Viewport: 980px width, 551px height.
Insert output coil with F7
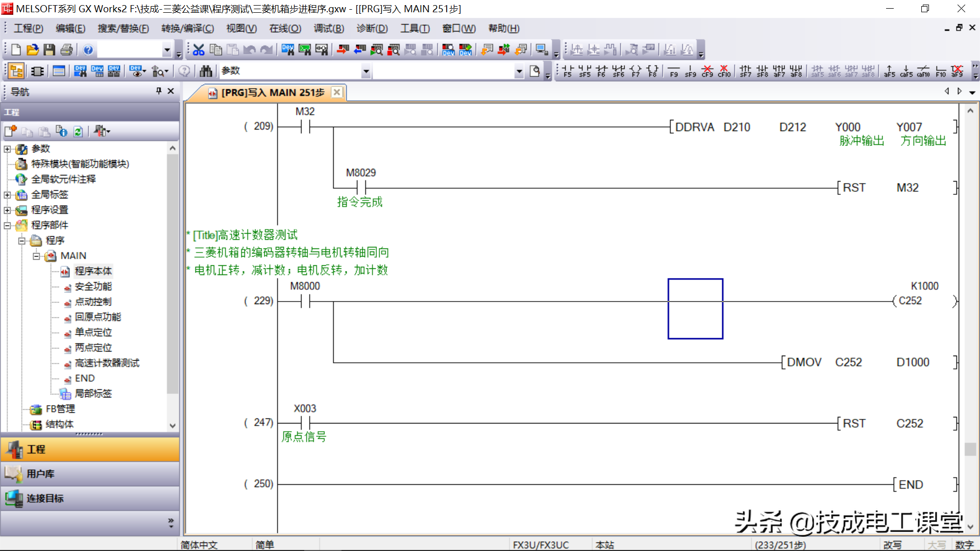coord(635,71)
